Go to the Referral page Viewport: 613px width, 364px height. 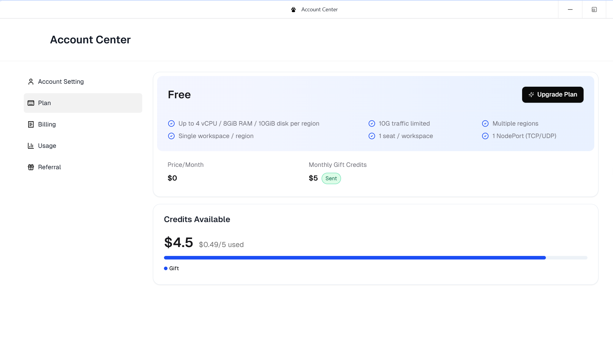49,167
